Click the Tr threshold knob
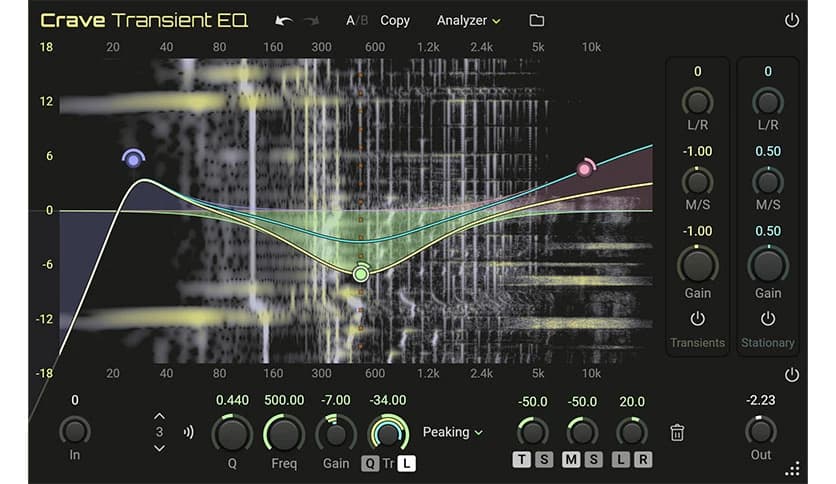The image size is (836, 484). pyautogui.click(x=388, y=434)
